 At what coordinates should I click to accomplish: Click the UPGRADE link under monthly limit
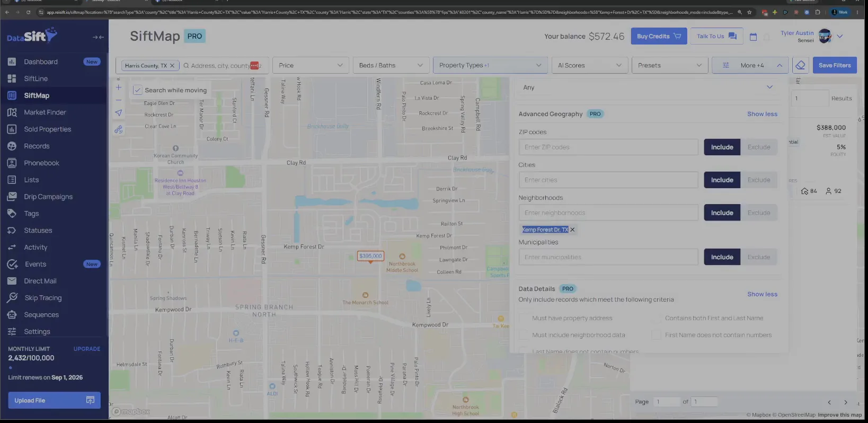coord(87,349)
